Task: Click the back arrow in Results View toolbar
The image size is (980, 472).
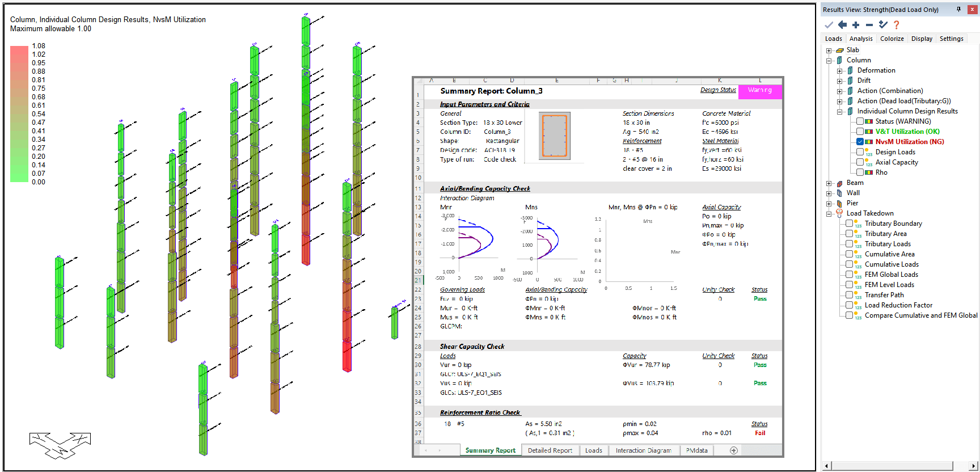Action: click(842, 25)
